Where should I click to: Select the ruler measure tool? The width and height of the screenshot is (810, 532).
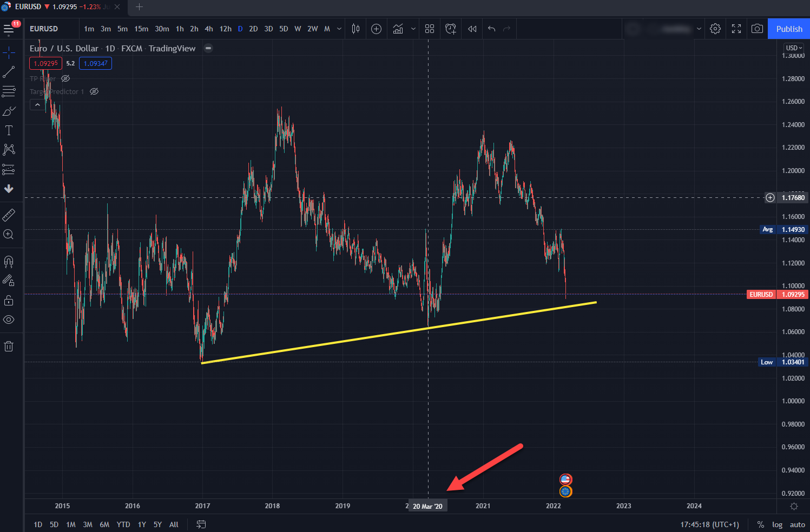point(9,215)
